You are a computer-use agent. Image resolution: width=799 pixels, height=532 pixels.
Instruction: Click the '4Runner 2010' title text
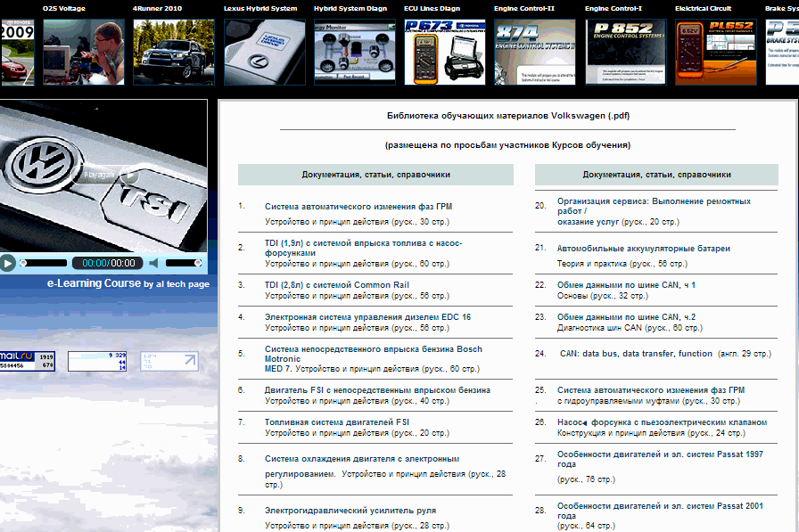(157, 8)
